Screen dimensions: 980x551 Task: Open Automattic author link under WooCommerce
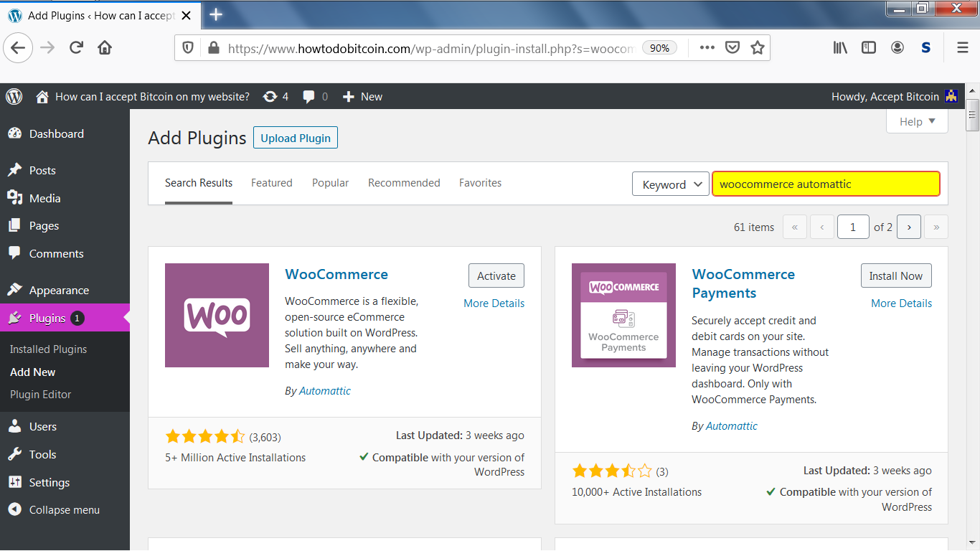[325, 391]
